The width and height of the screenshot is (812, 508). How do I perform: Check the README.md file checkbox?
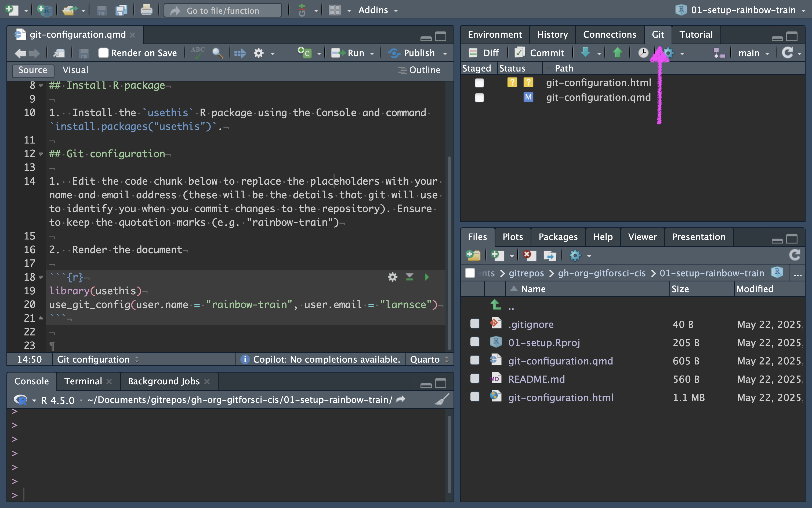(475, 378)
